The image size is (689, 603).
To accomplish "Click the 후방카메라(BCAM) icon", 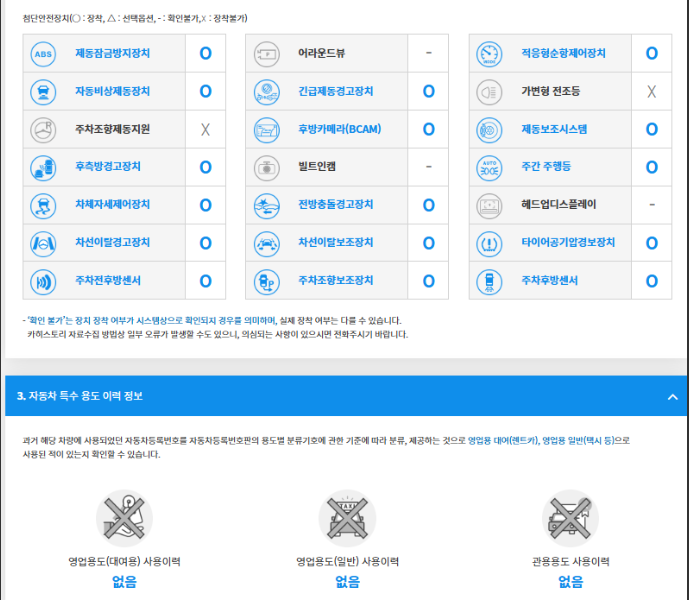I will click(x=267, y=130).
